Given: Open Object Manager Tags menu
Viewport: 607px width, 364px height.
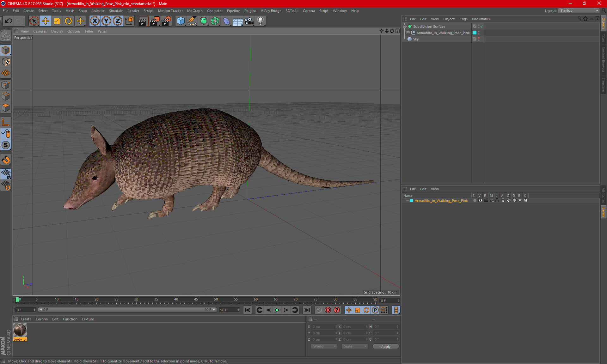Looking at the screenshot, I should pos(463,19).
